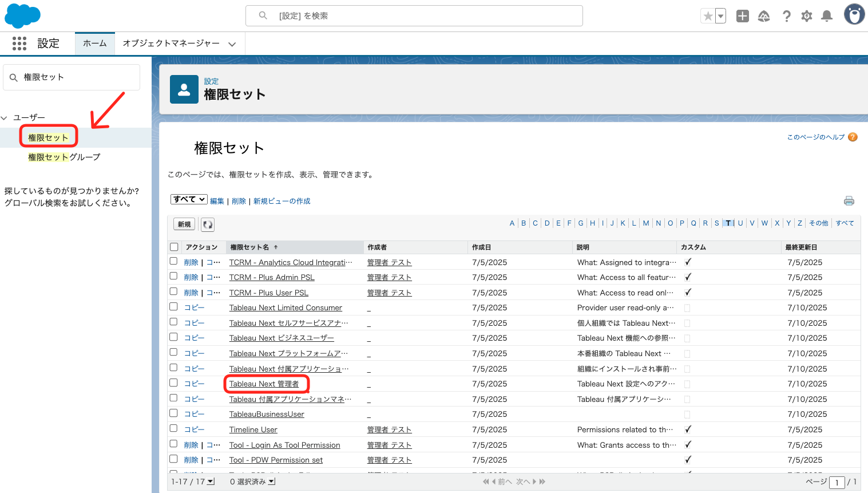Expand the オブジェクトマネージャー tab chevron
868x493 pixels.
(232, 44)
